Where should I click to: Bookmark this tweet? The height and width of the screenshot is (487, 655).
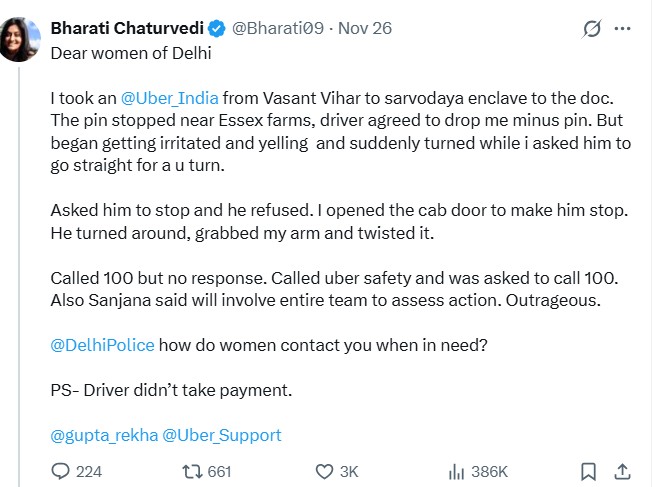click(x=589, y=471)
